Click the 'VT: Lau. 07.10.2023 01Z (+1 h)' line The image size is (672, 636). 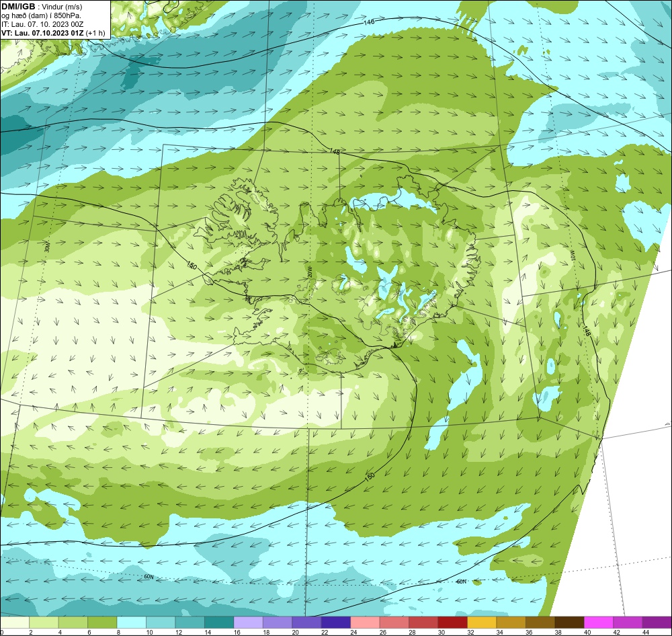[x=52, y=33]
